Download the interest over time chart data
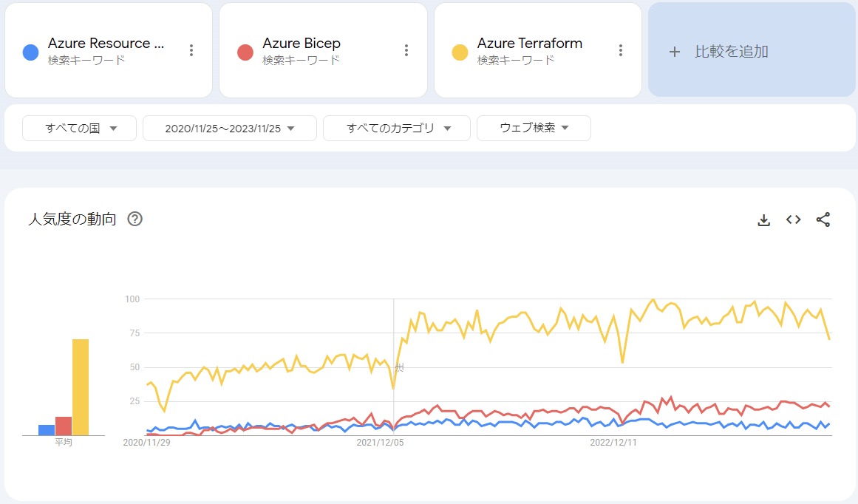The image size is (858, 504). coord(764,219)
